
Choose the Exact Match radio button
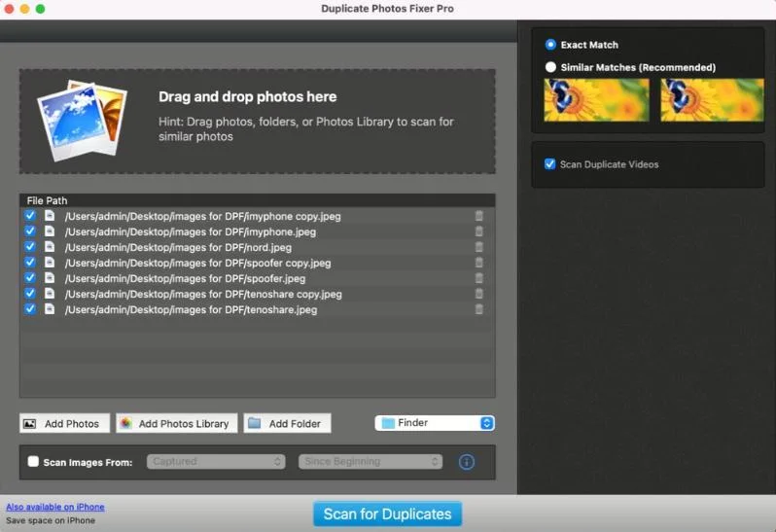551,45
